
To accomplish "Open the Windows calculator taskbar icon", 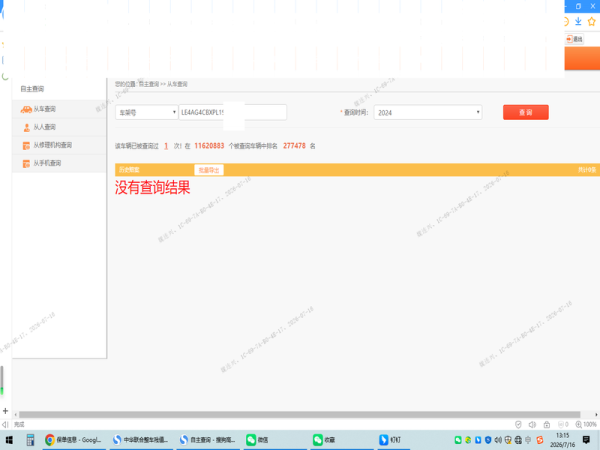I will [x=30, y=440].
